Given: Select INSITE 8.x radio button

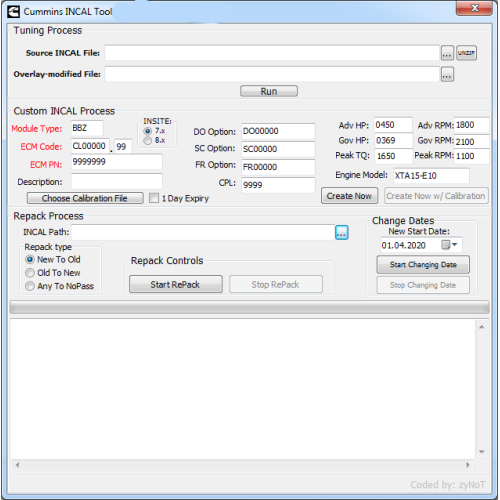Looking at the screenshot, I should [148, 140].
